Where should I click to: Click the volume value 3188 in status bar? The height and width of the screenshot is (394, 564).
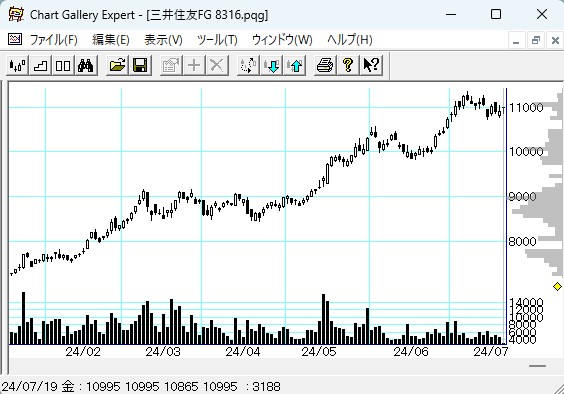tap(266, 387)
